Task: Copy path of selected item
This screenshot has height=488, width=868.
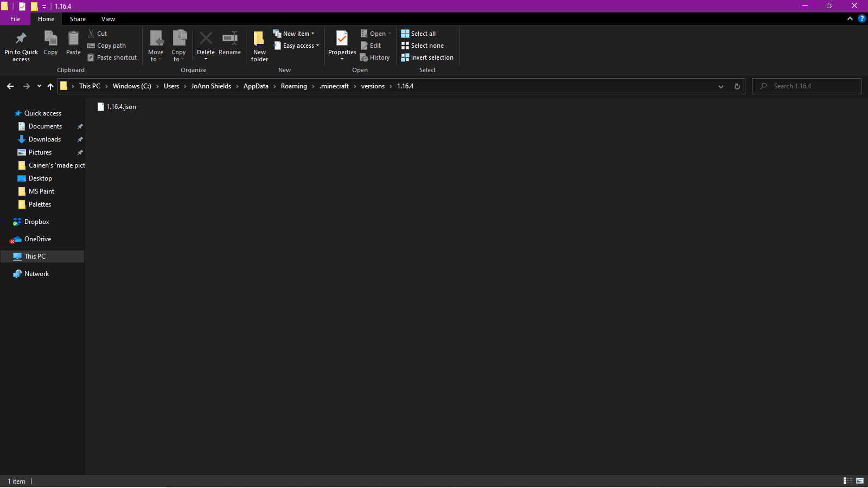Action: click(x=107, y=46)
